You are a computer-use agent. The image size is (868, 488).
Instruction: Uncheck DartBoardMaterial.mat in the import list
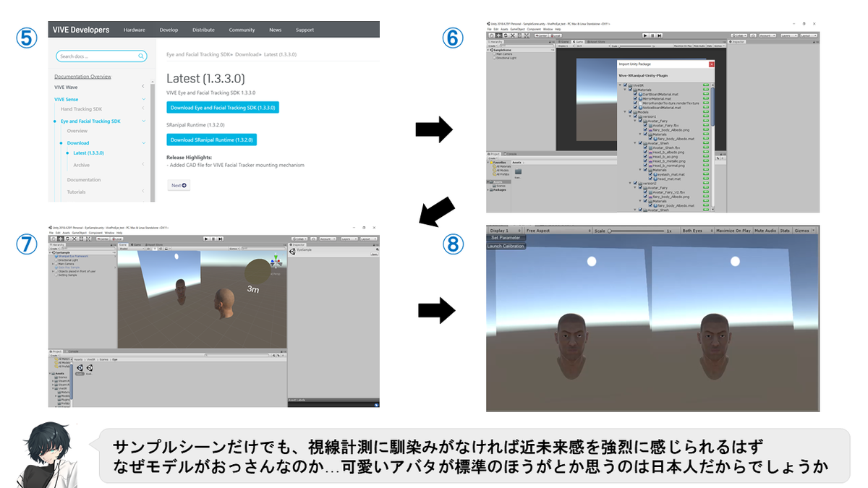tap(636, 94)
